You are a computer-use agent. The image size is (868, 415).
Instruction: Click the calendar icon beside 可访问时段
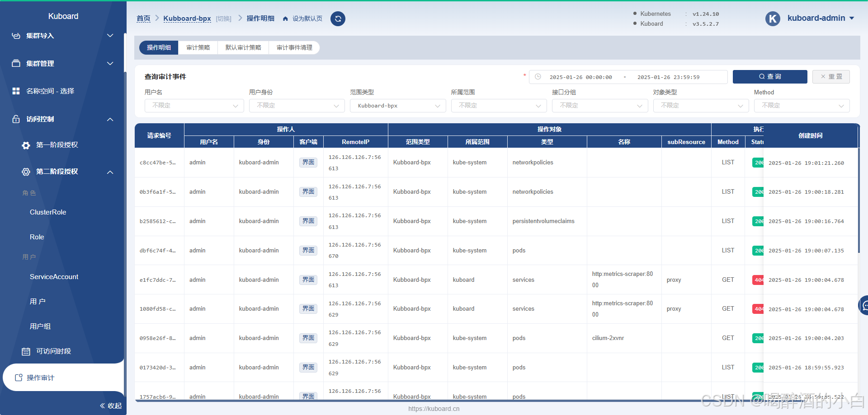coord(26,351)
